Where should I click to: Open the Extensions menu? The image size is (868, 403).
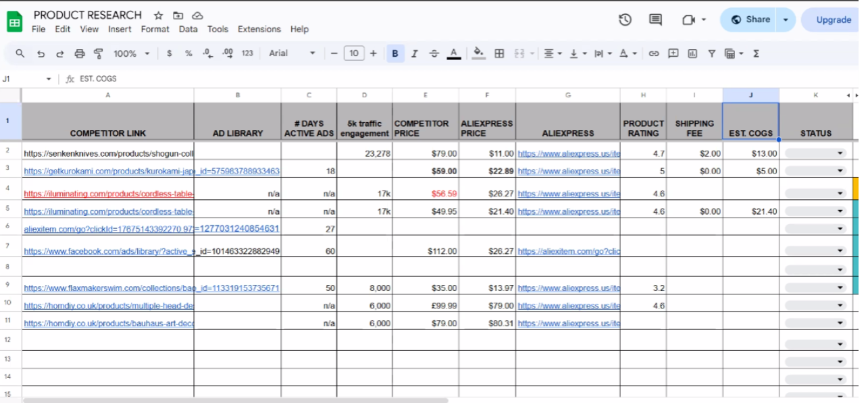click(x=259, y=29)
